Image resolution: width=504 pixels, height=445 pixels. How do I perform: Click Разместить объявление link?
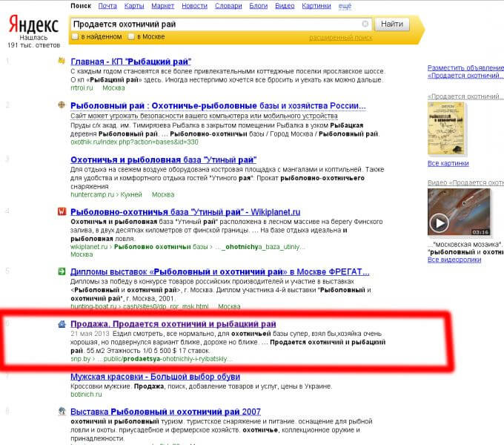coord(465,67)
